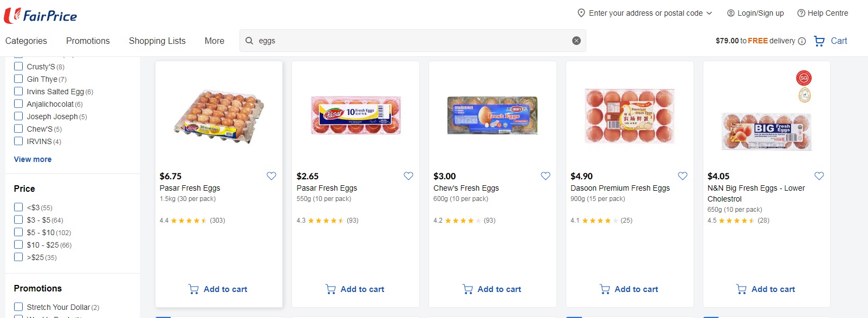Enable the Stretch Your Dollar filter
The image size is (868, 318).
point(18,307)
